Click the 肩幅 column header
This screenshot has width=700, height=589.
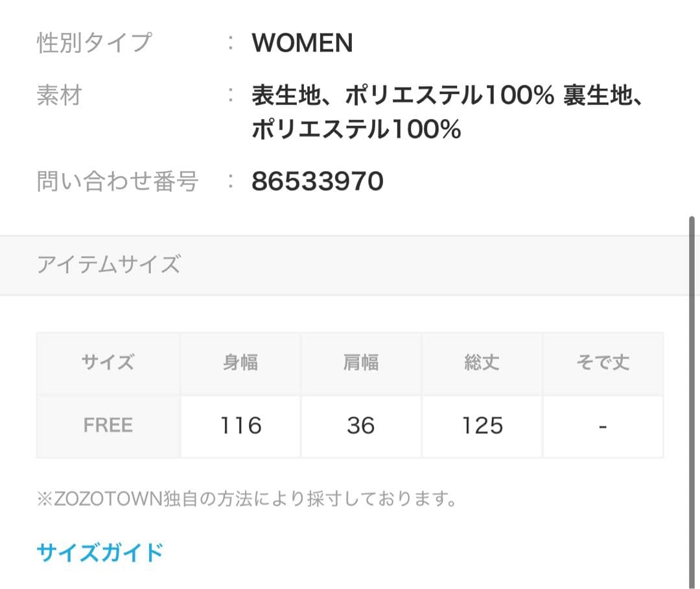pyautogui.click(x=361, y=363)
